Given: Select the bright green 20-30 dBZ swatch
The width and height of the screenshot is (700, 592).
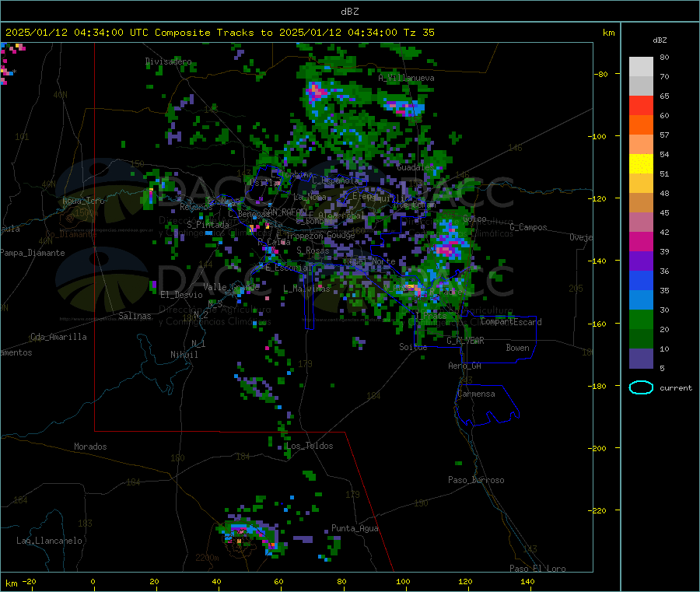Looking at the screenshot, I should 641,319.
